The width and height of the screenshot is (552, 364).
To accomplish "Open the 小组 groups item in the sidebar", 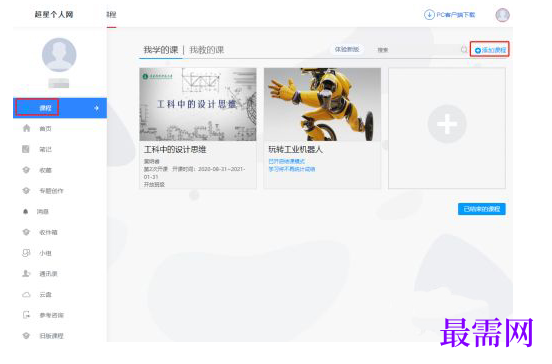I will click(x=45, y=253).
